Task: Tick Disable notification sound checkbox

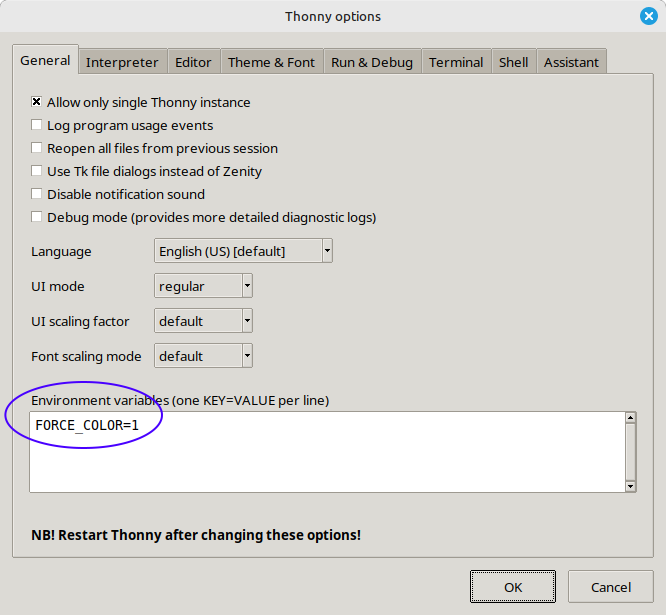Action: pyautogui.click(x=37, y=194)
